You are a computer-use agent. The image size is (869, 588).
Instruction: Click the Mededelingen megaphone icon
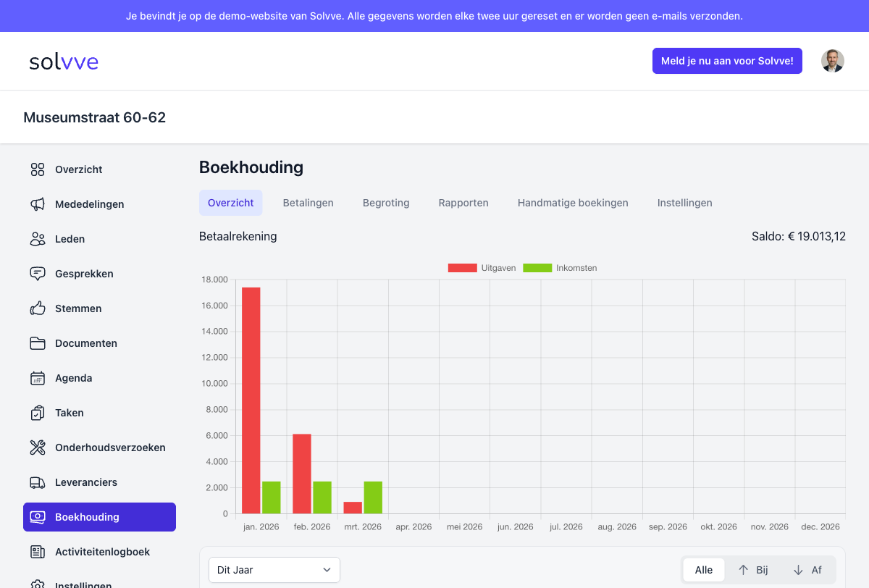(38, 204)
